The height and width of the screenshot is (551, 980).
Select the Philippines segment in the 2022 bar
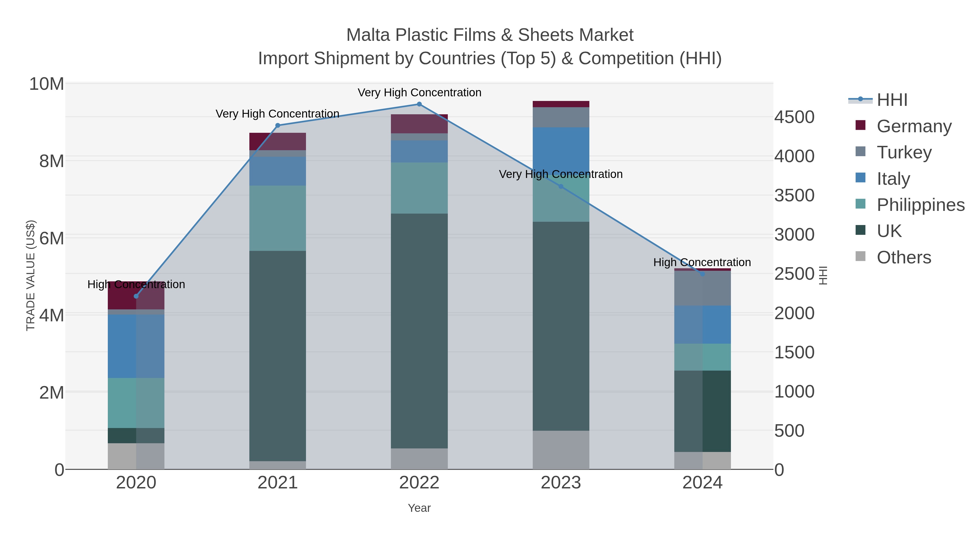419,188
